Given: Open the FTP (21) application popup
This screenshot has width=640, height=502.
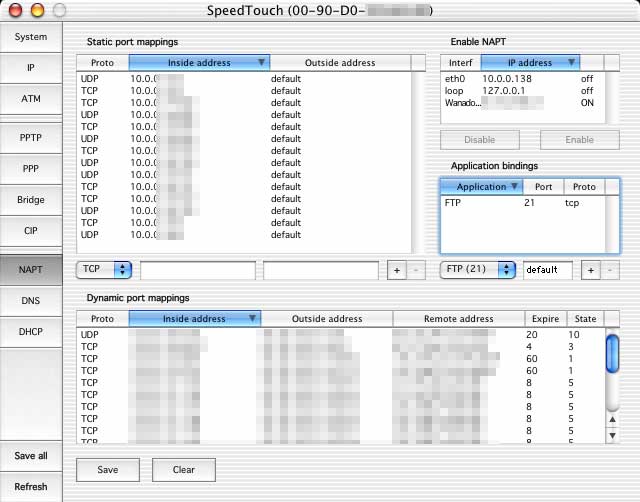Looking at the screenshot, I should [478, 269].
